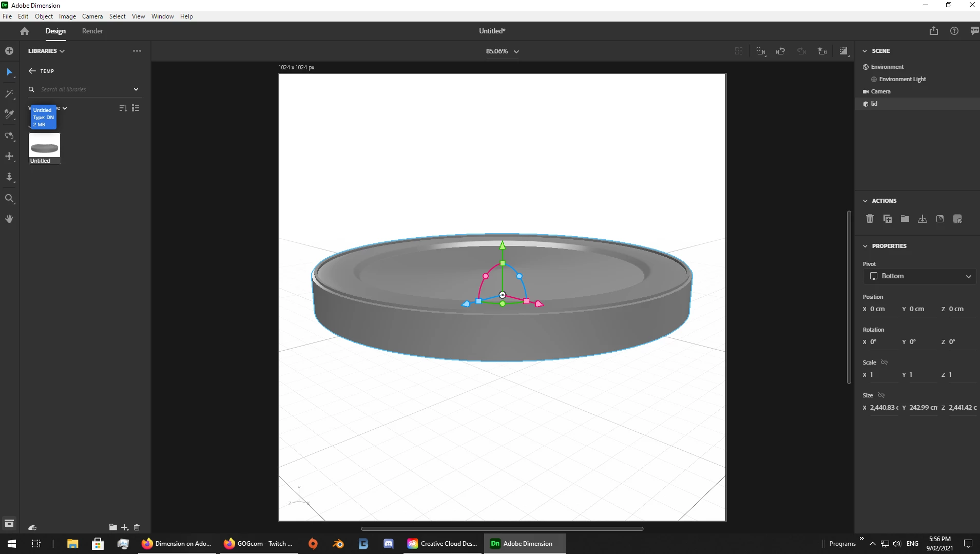The image size is (980, 554).
Task: Select Environment in the Scene panel
Action: tap(887, 67)
